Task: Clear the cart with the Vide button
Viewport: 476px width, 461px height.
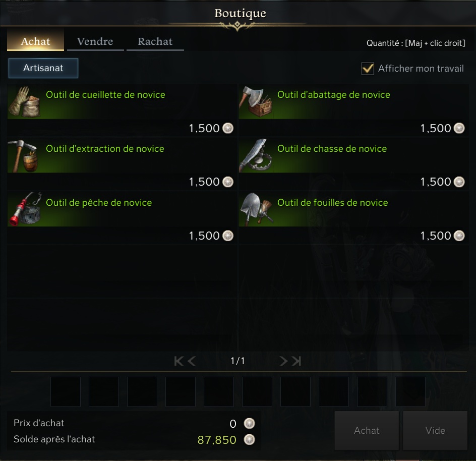Action: coord(435,431)
